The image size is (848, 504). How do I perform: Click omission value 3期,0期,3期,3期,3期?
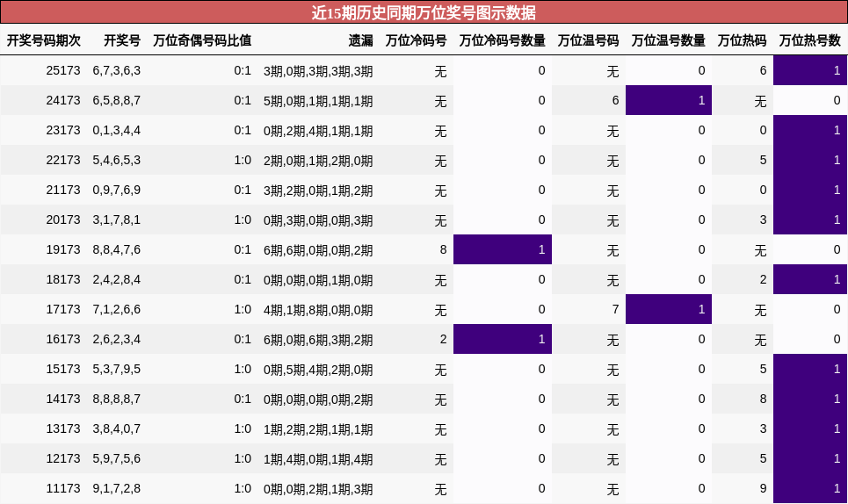coord(318,71)
